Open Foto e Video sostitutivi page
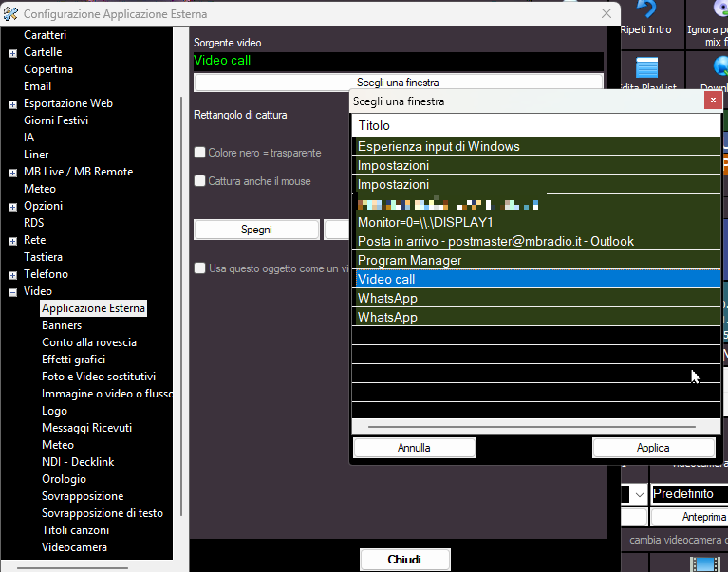Image resolution: width=728 pixels, height=572 pixels. [x=99, y=377]
